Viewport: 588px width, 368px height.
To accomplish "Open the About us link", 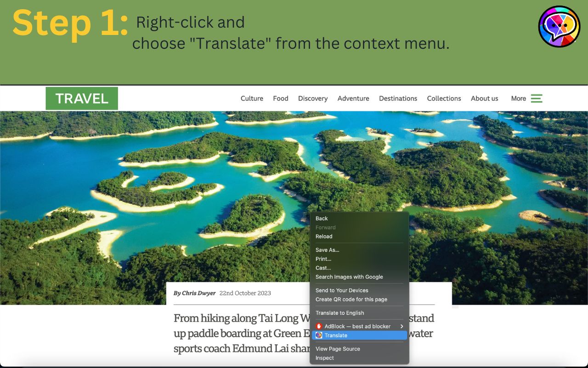I will (x=484, y=98).
